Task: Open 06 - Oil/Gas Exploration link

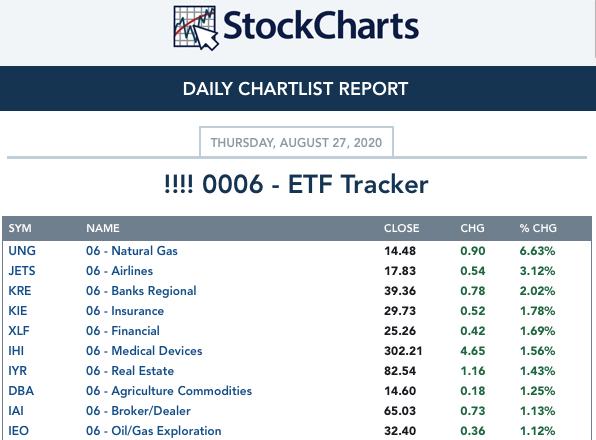Action: 154,431
